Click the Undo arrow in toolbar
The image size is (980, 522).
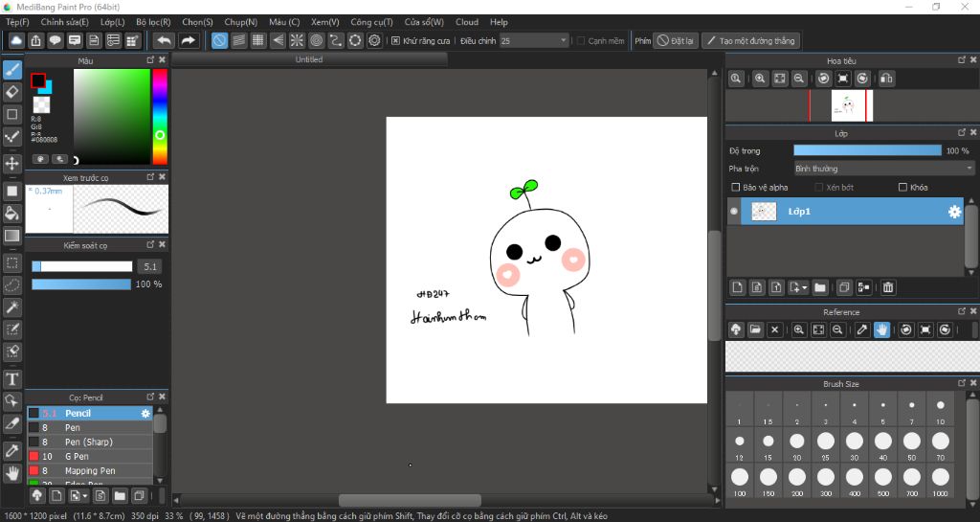(164, 40)
